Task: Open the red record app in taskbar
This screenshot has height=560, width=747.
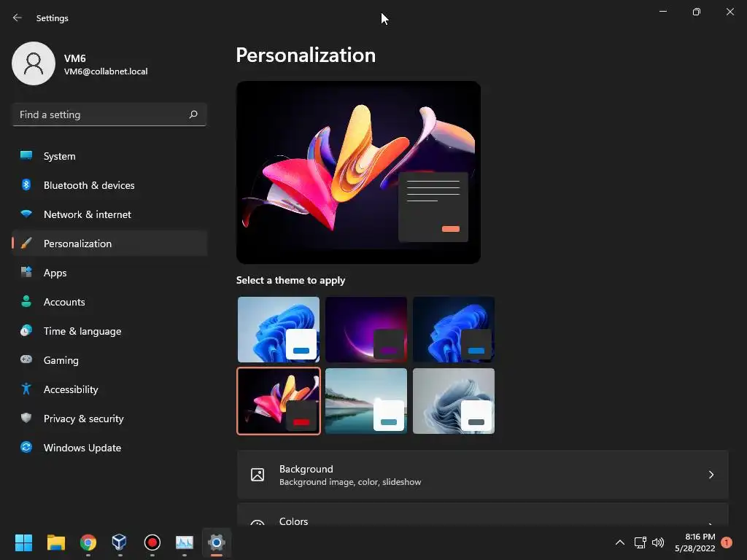Action: tap(152, 542)
